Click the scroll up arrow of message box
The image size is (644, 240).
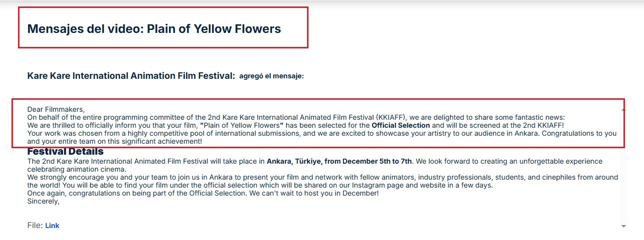(x=623, y=108)
